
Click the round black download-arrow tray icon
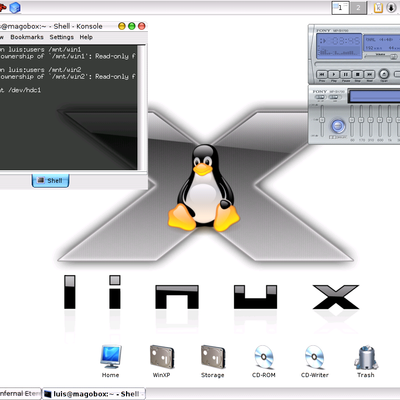(391, 7)
